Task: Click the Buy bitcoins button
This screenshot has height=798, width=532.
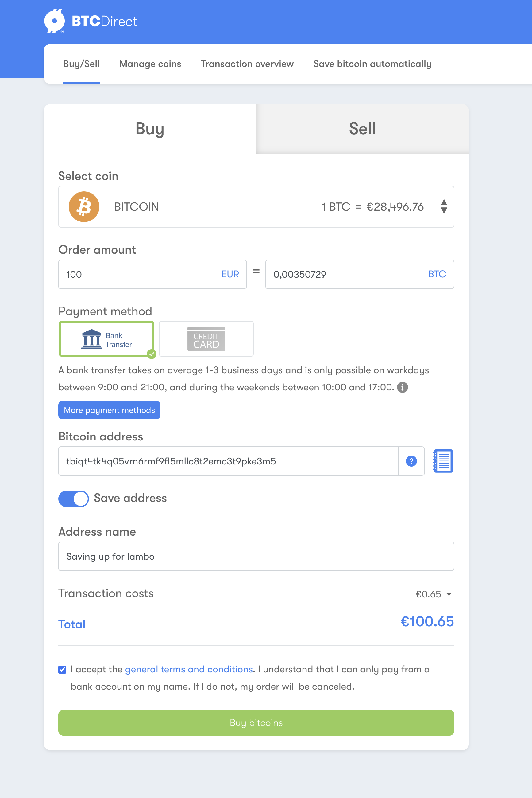Action: coord(256,723)
